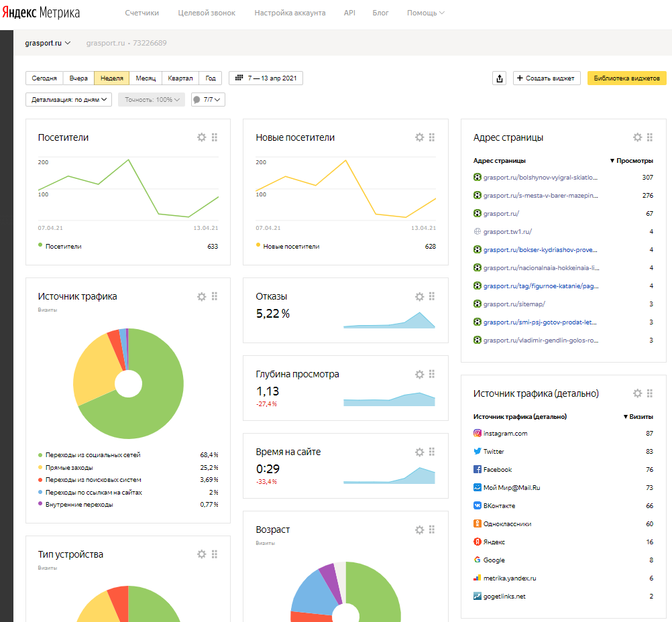This screenshot has width=672, height=622.
Task: Go to Настройка аккаунта in top menu
Action: coord(290,13)
